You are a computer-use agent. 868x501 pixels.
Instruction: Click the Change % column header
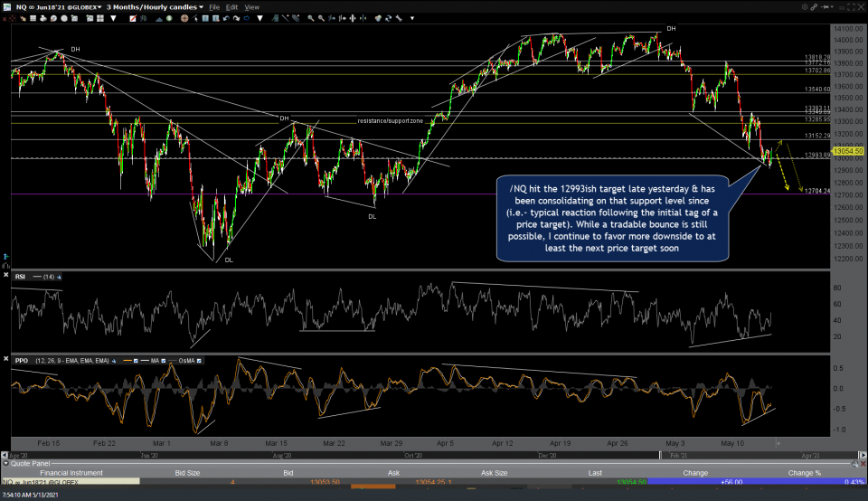805,473
